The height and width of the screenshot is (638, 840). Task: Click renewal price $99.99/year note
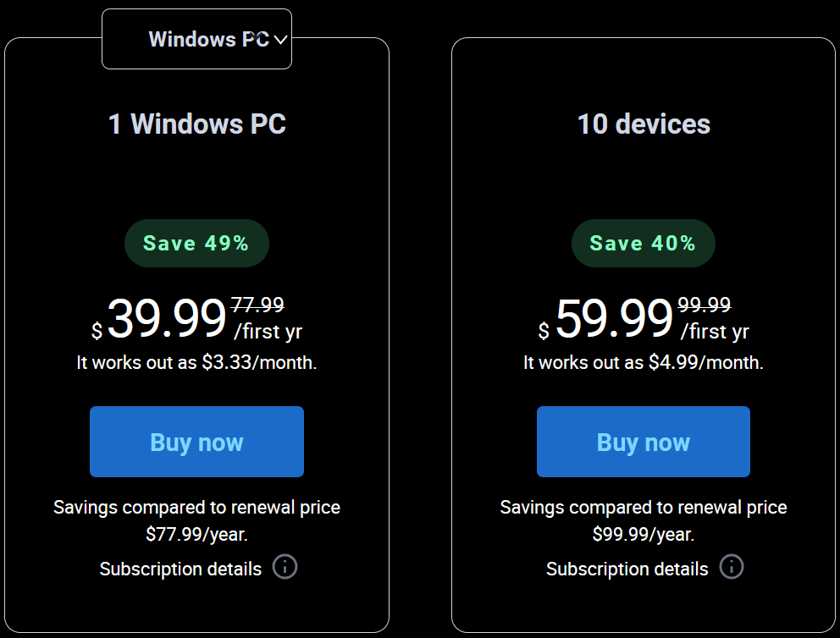[x=644, y=520]
